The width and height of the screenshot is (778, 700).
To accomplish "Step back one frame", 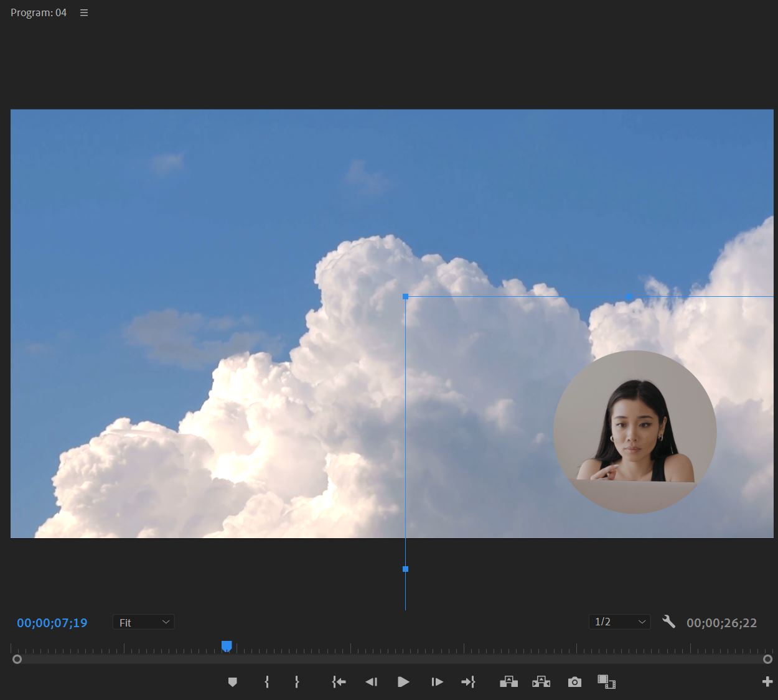I will coord(371,682).
